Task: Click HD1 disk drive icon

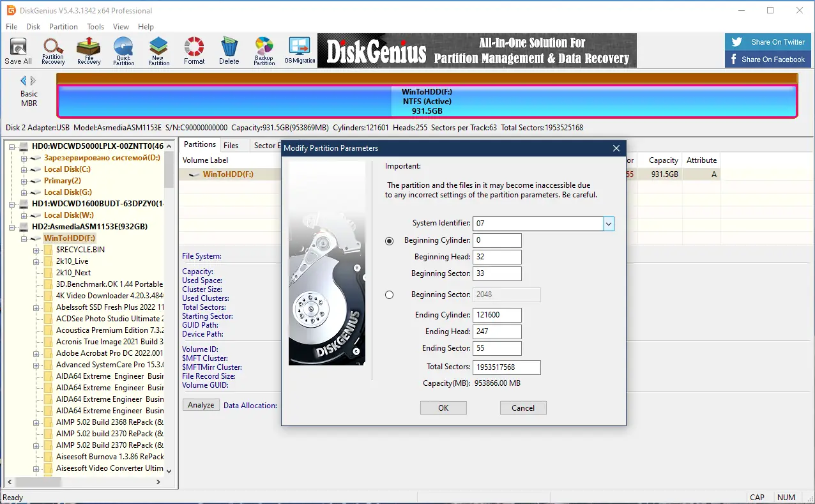Action: tap(24, 204)
